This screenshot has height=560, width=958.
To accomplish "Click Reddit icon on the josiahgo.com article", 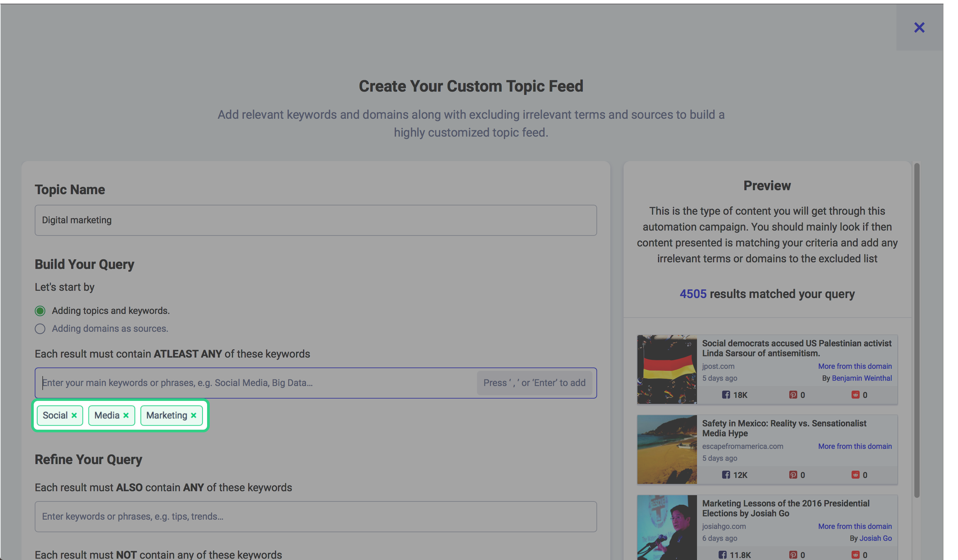I will [855, 555].
